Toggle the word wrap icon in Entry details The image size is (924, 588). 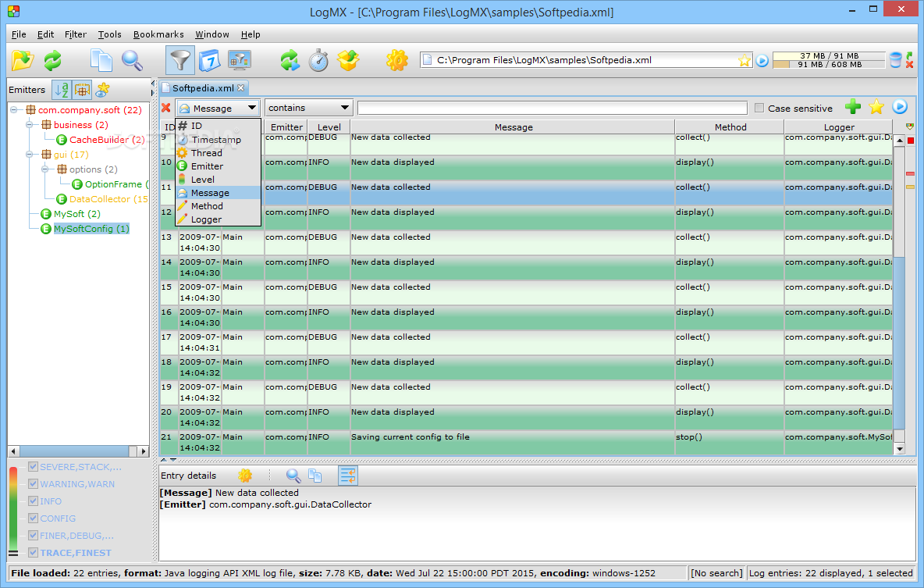(x=348, y=476)
